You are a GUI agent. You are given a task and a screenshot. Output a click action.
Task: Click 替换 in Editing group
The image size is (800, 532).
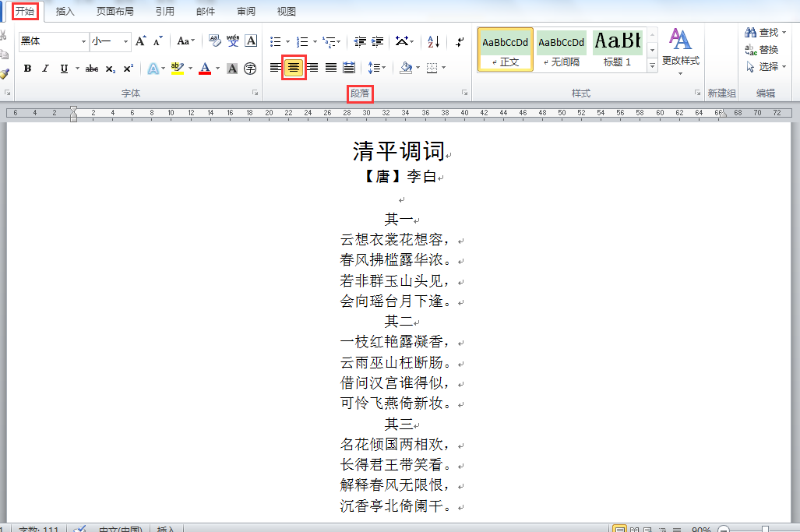[761, 50]
